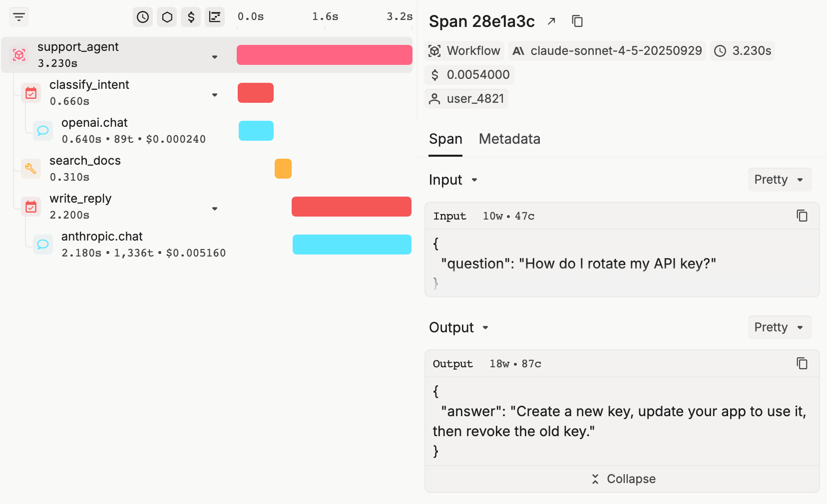
Task: Collapse the classify_intent row arrow
Action: point(215,95)
